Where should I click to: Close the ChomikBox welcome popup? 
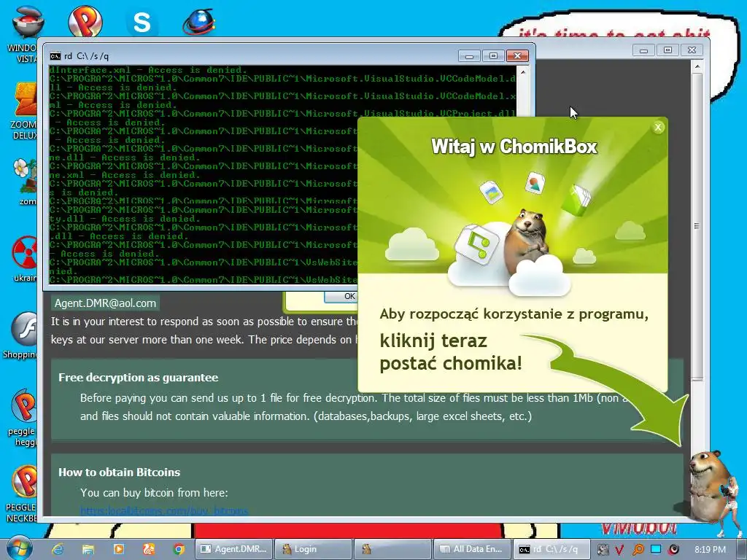tap(658, 127)
